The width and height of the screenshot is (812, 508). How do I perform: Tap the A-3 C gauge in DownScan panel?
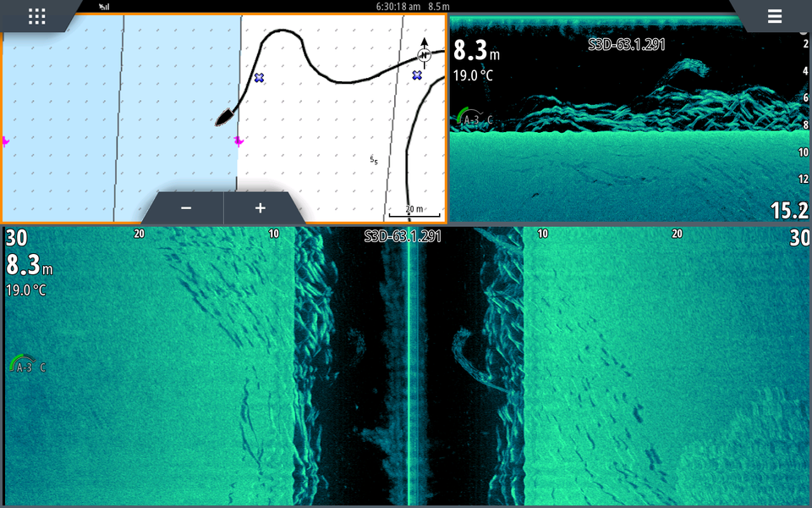(473, 119)
